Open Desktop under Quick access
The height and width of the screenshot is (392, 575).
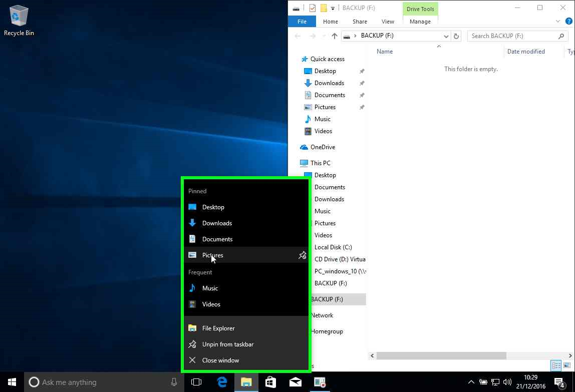pos(325,71)
